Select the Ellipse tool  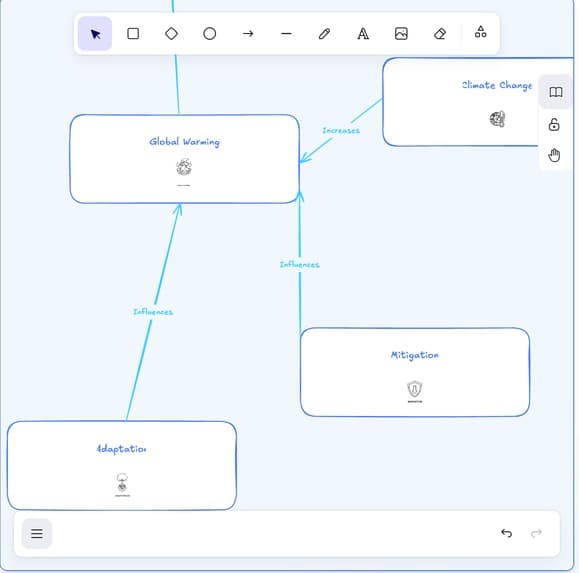click(210, 34)
